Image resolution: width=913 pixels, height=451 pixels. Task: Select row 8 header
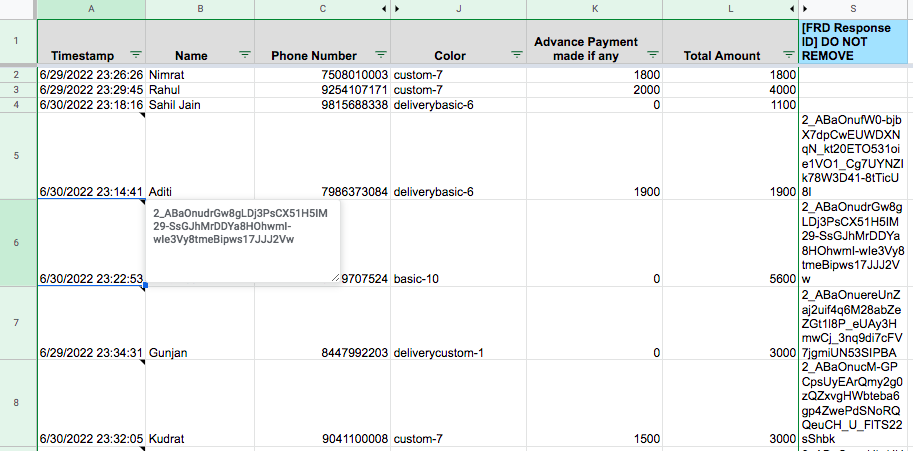16,403
